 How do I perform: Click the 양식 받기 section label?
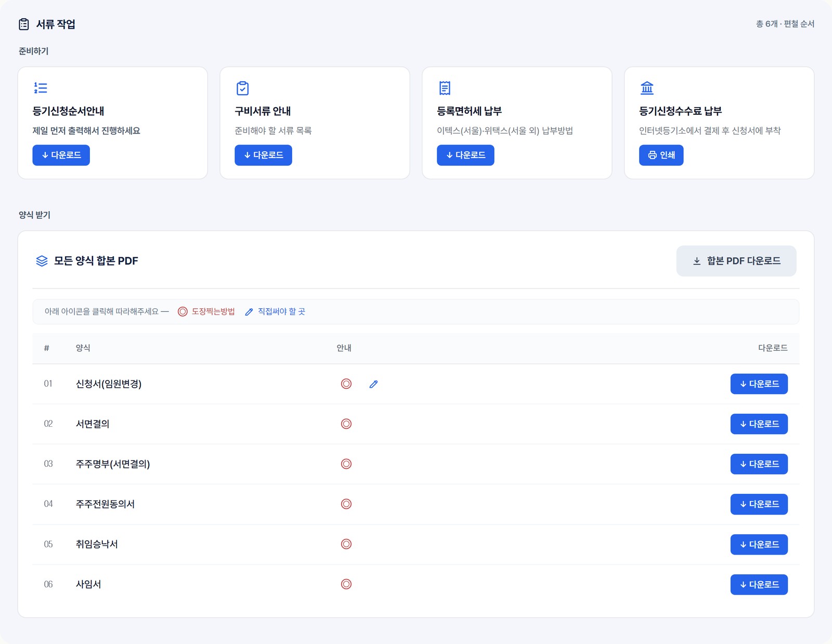(34, 215)
